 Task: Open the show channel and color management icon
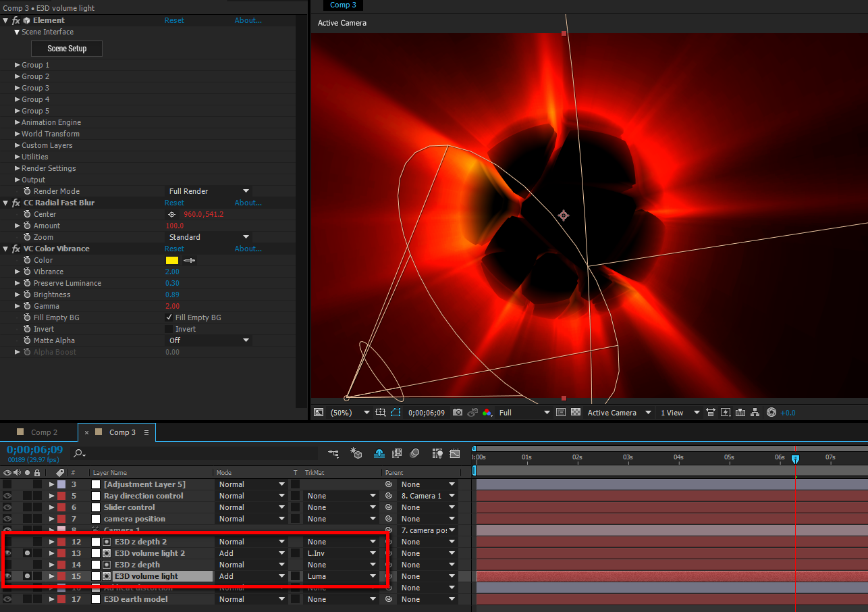tap(487, 412)
